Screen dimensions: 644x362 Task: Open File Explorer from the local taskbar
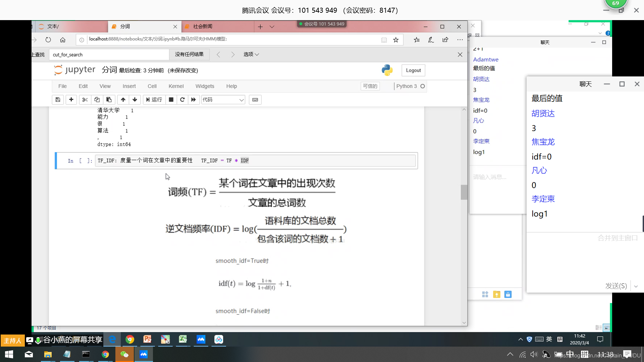point(48,354)
